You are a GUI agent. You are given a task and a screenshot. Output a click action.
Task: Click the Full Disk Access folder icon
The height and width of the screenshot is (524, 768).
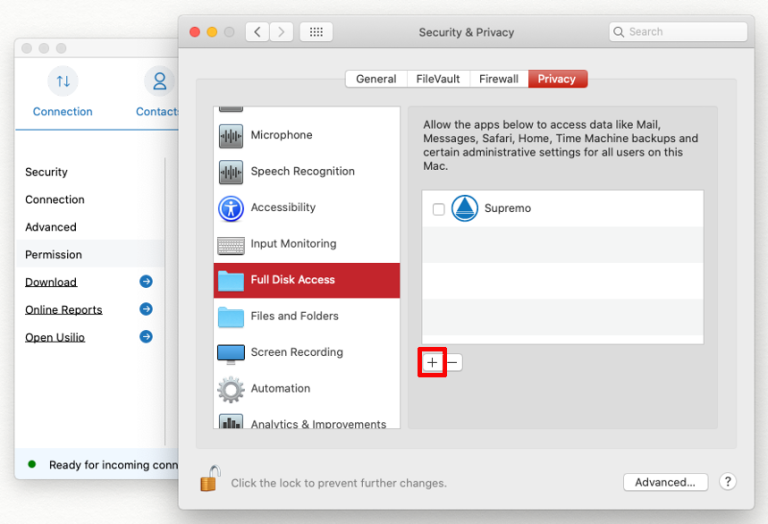click(231, 281)
